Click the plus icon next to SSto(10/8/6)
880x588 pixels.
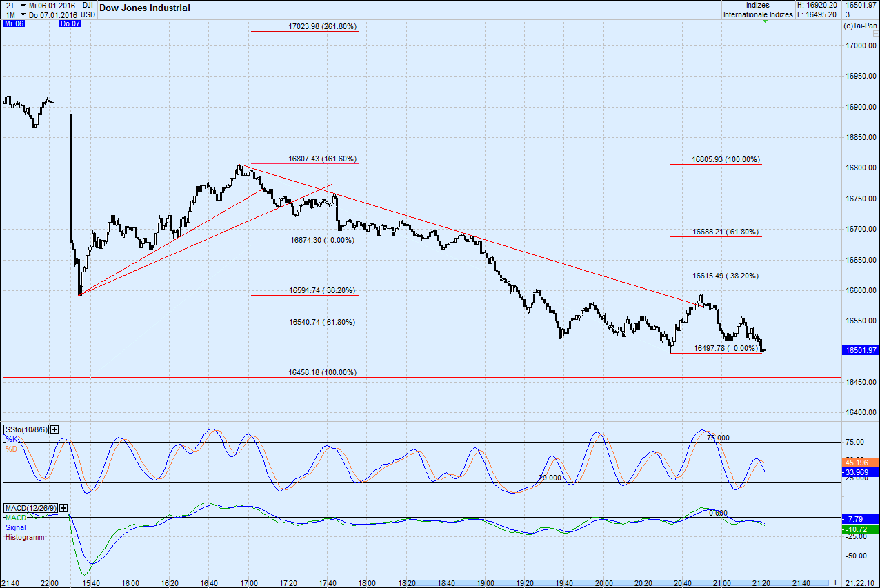point(53,429)
